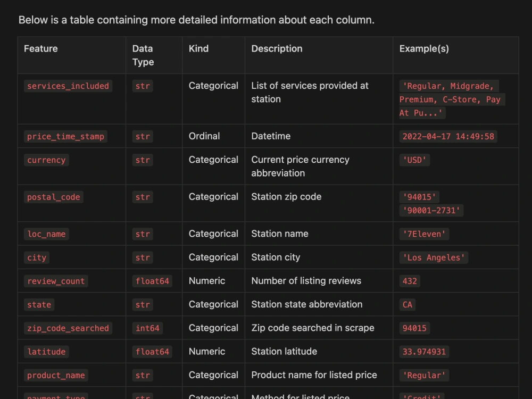Select the zip_code_searched feature code
This screenshot has width=532, height=399.
(68, 328)
